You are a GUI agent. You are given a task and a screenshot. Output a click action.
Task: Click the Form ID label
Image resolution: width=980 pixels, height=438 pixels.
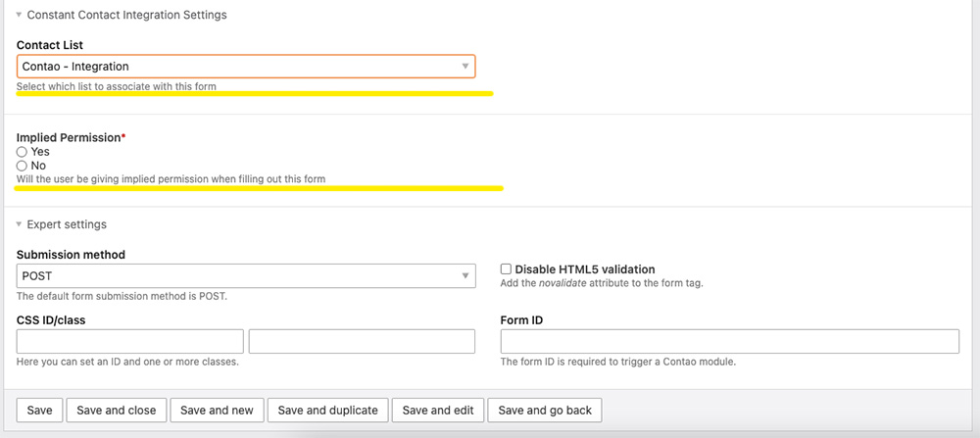pos(522,320)
